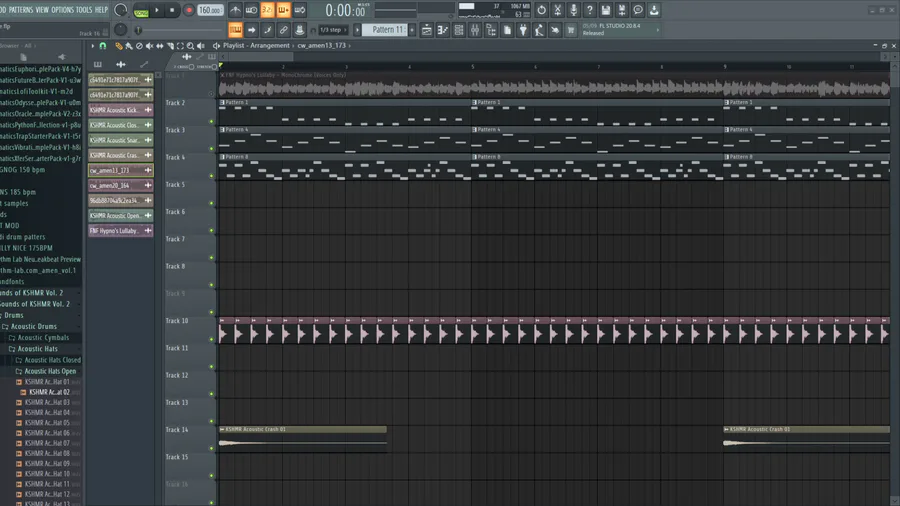Screen dimensions: 900x506
Task: Enable wait for input before playing
Action: (251, 10)
